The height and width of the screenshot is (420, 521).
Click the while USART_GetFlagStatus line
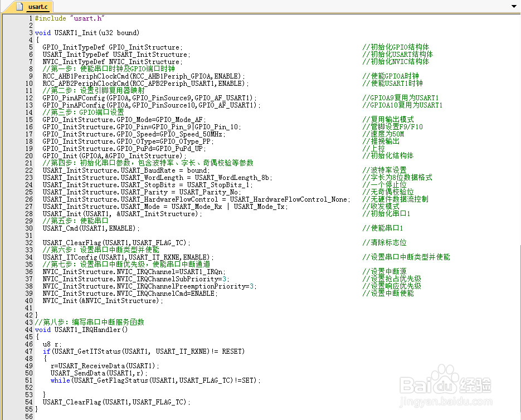click(x=155, y=380)
